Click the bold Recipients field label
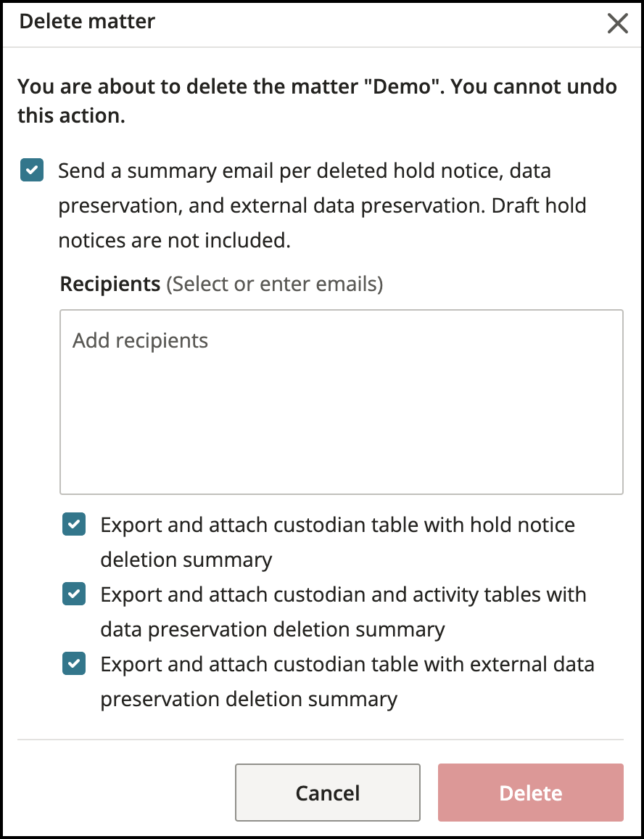Viewport: 644px width, 839px height. [110, 284]
